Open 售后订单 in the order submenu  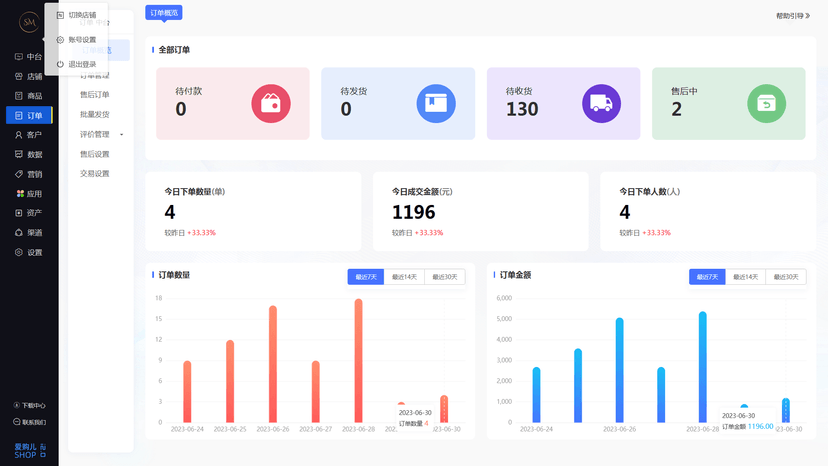tap(95, 95)
